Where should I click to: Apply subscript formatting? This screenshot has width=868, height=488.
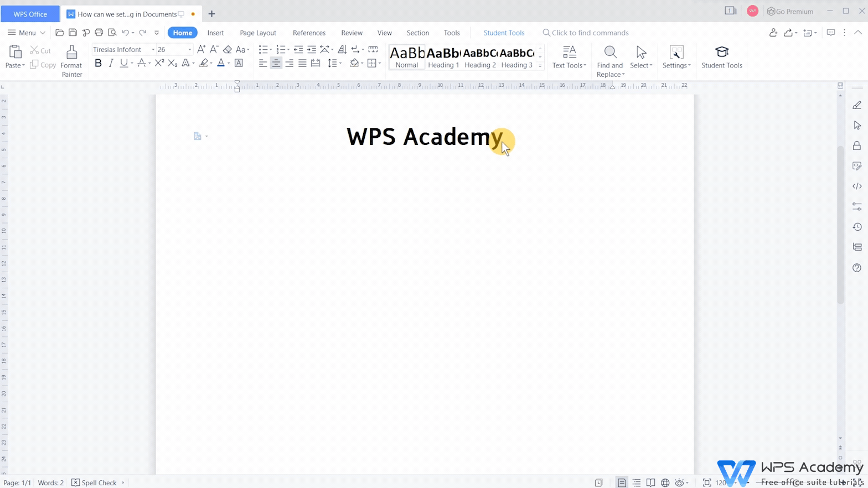click(x=173, y=63)
